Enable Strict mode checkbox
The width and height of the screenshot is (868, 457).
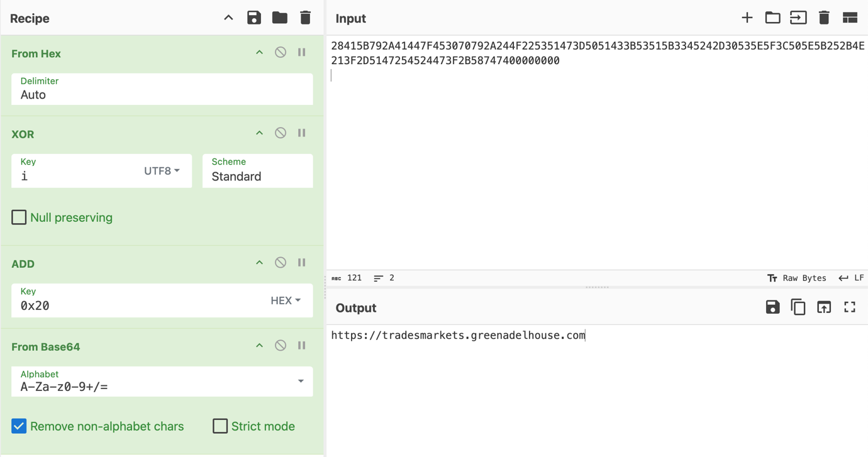(220, 426)
